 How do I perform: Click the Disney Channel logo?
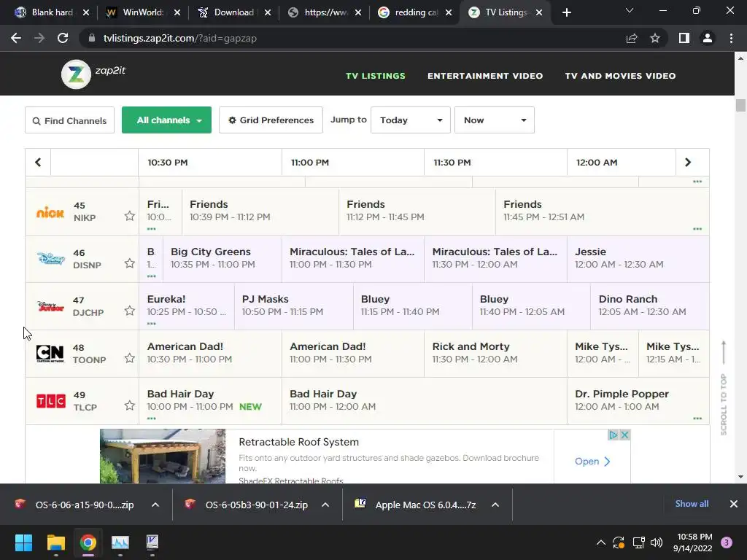point(51,259)
